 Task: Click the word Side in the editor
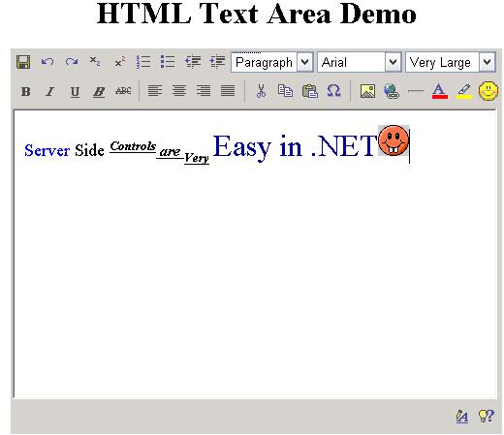[x=89, y=150]
